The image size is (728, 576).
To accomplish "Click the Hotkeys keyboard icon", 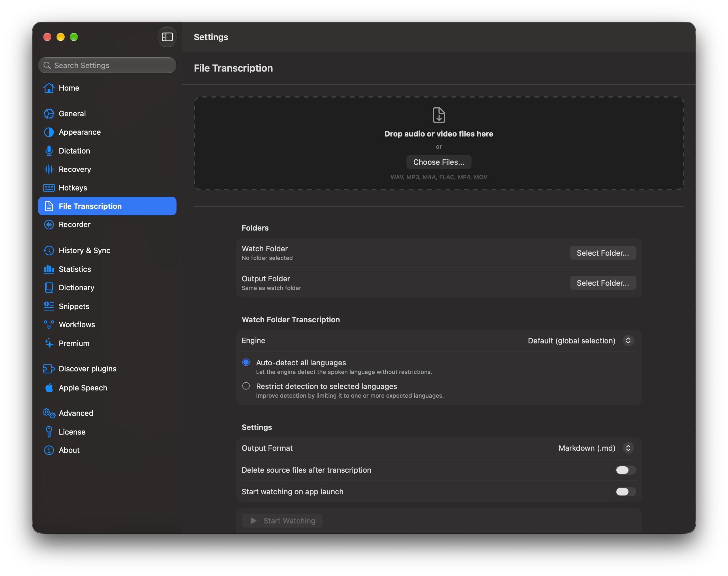I will (49, 188).
